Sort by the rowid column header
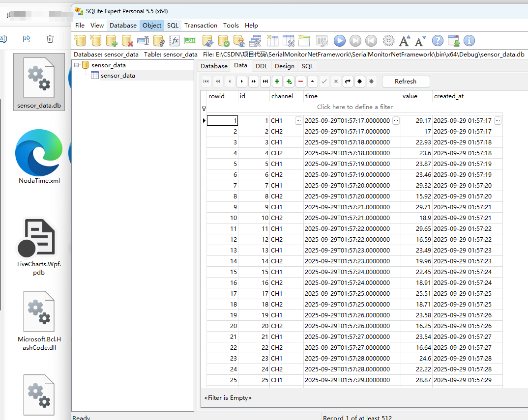528x420 pixels. 222,96
